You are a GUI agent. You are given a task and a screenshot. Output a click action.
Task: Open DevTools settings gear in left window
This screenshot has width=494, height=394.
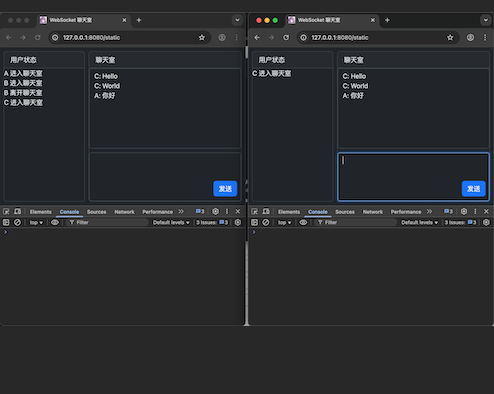[x=216, y=211]
